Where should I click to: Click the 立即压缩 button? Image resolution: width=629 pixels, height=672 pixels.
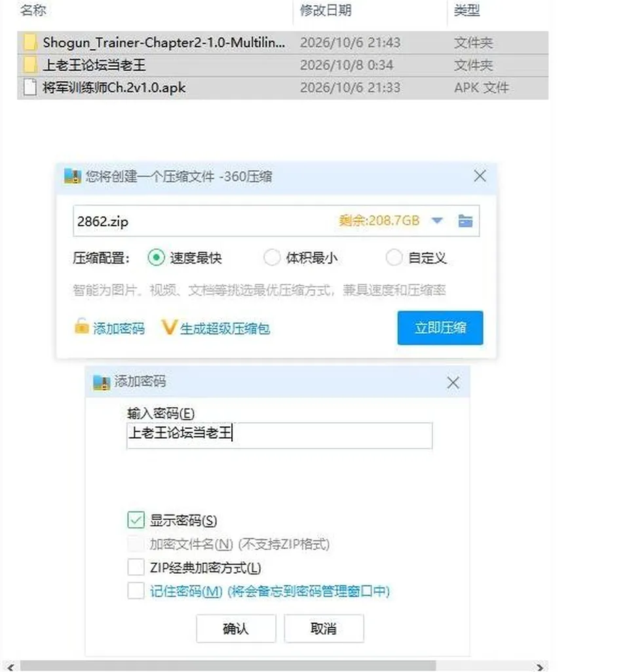(x=440, y=328)
